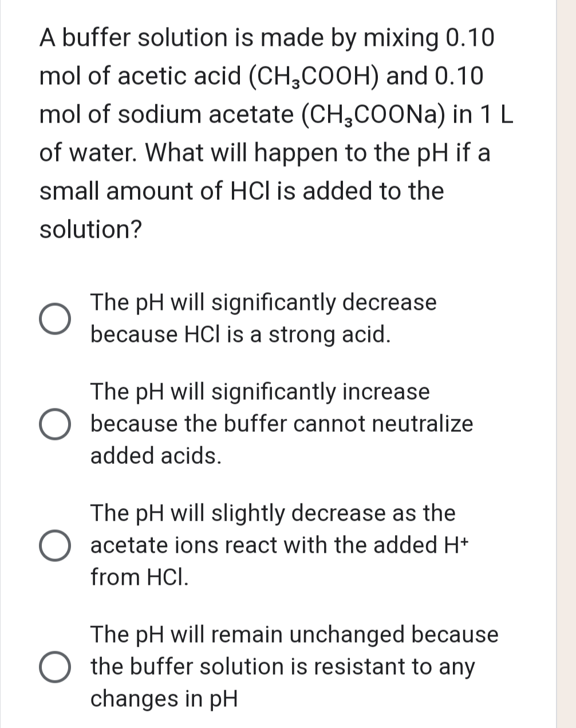Image resolution: width=576 pixels, height=728 pixels.
Task: Click the radio button beside 'strong acid' answer
Action: 55,318
